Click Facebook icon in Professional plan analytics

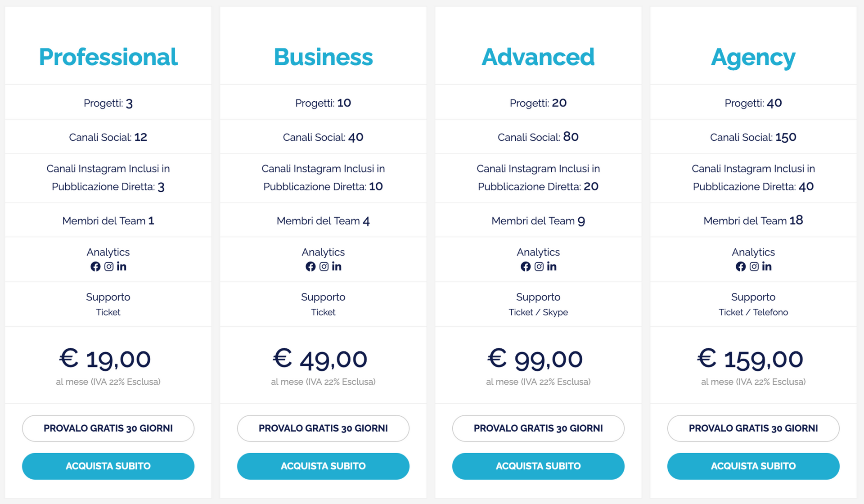95,266
